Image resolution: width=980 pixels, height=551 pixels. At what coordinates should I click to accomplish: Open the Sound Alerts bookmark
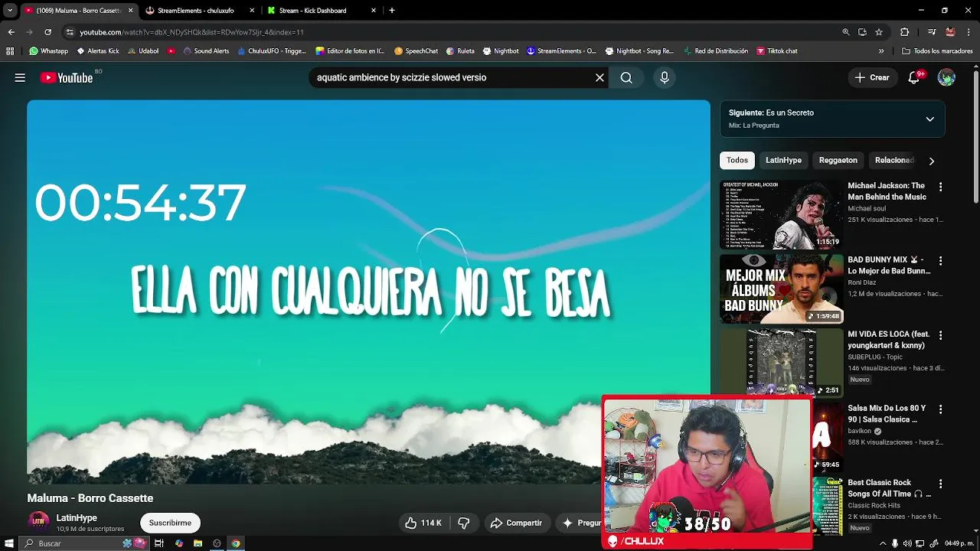click(206, 51)
